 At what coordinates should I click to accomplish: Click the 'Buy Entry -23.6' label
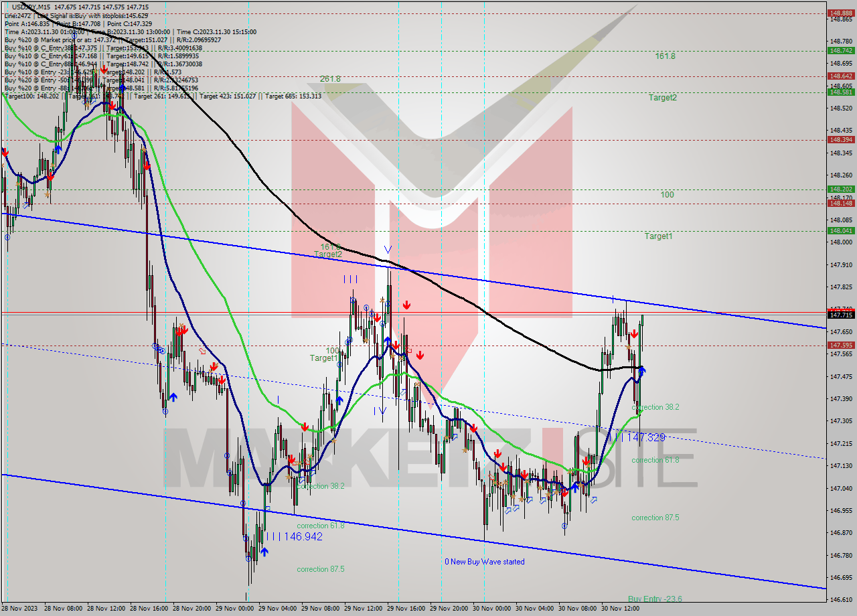click(x=655, y=599)
